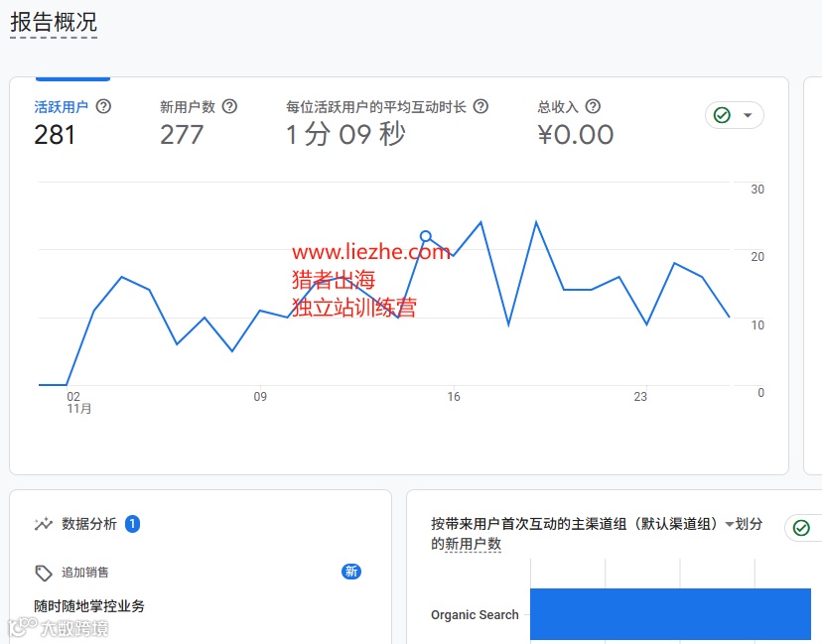Open help icon for 每位活跃用户的平均互动时长

480,106
